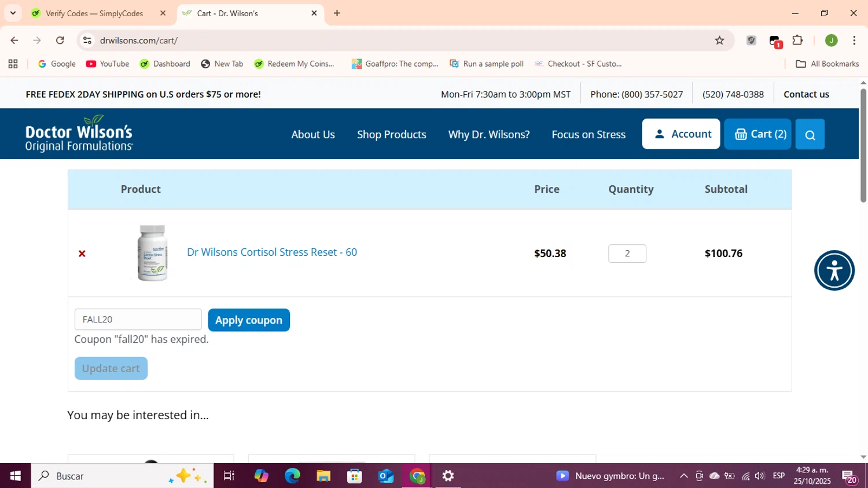Show hidden system tray icons
Screen dimensions: 868x488
pos(683,476)
